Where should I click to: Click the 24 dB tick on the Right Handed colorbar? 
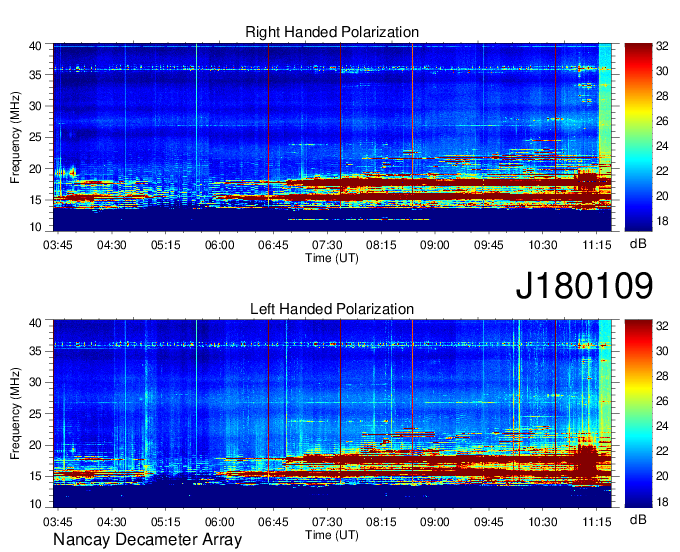click(662, 146)
